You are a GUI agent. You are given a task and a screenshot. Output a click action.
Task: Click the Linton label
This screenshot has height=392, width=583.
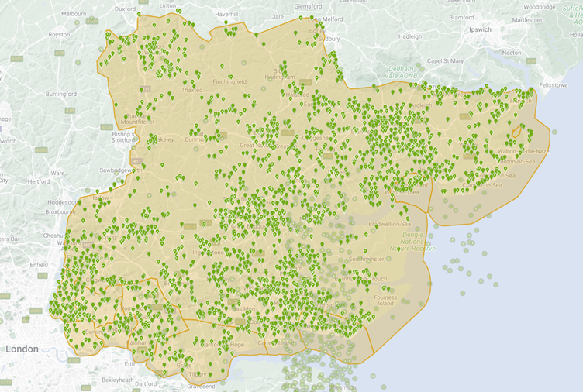coord(167,5)
